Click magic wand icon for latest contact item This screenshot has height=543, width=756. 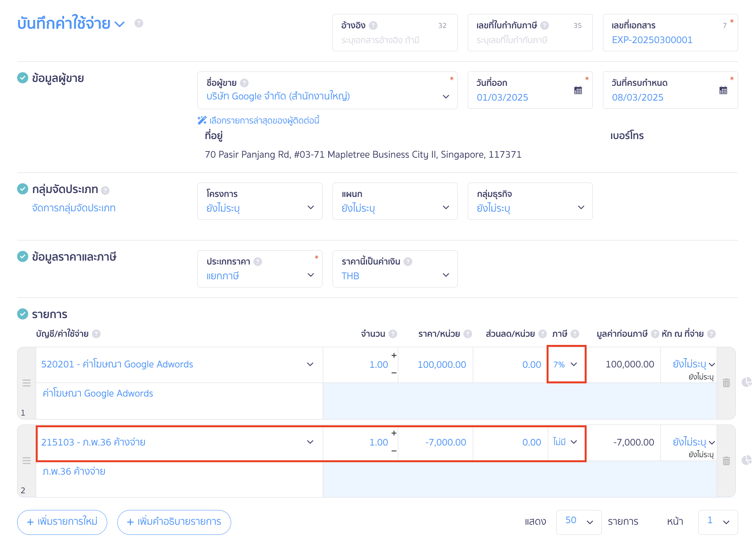pos(202,120)
